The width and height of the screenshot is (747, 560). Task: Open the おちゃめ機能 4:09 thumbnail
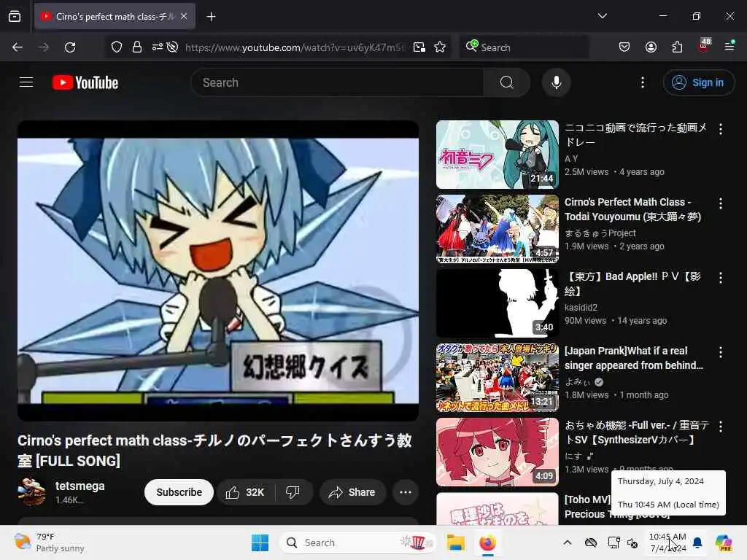[x=498, y=452]
